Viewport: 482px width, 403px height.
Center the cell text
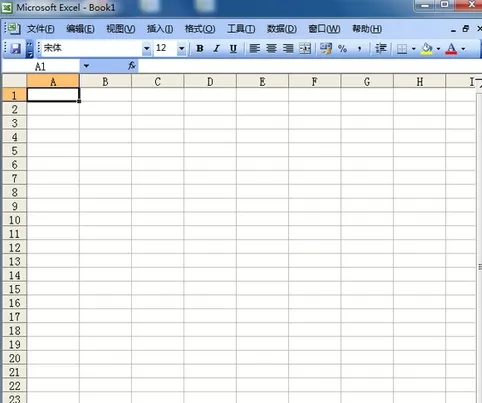(271, 49)
